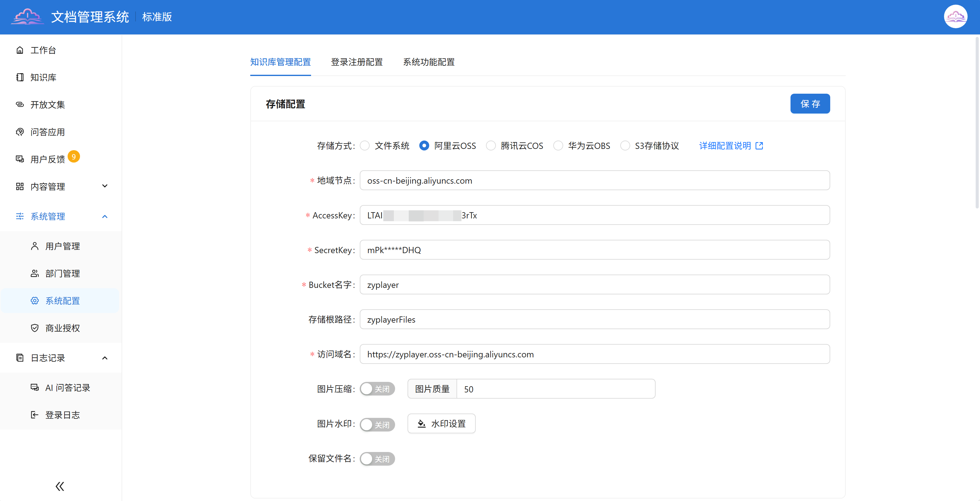Collapse the 系统管理 submenu
This screenshot has width=980, height=501.
(105, 217)
